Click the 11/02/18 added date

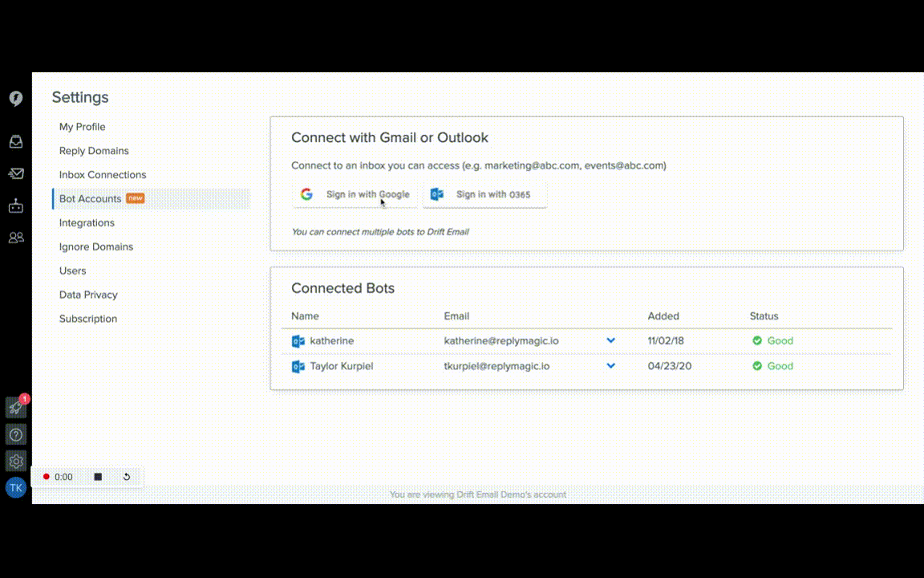click(666, 341)
